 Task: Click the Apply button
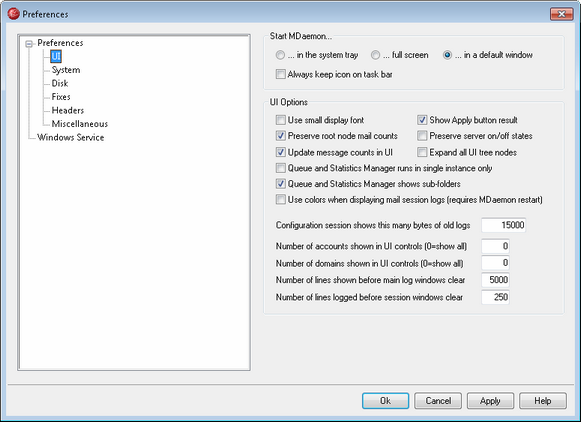[490, 401]
